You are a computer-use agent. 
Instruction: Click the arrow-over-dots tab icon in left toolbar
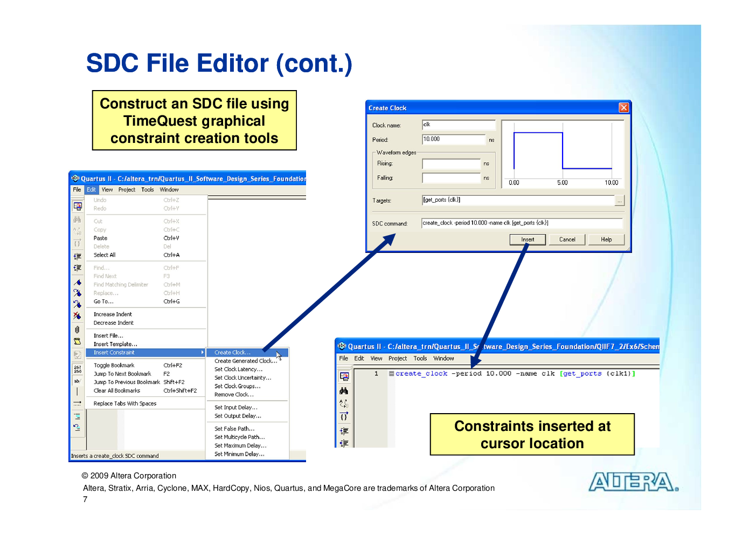point(78,403)
